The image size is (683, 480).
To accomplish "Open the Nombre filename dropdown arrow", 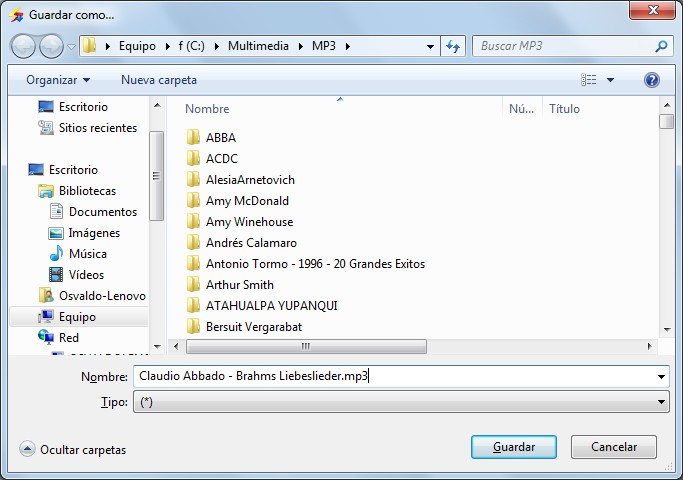I will [x=661, y=377].
